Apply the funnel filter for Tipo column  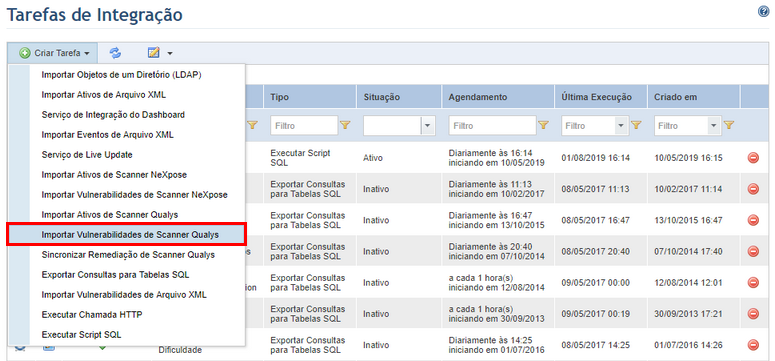point(345,126)
